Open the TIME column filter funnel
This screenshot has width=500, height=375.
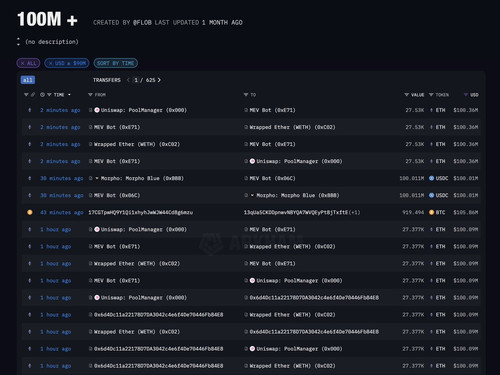click(49, 95)
